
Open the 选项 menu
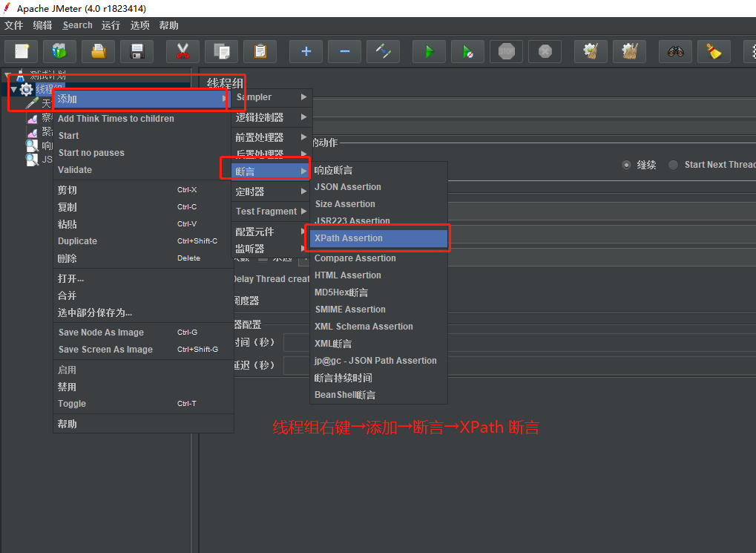pyautogui.click(x=139, y=25)
